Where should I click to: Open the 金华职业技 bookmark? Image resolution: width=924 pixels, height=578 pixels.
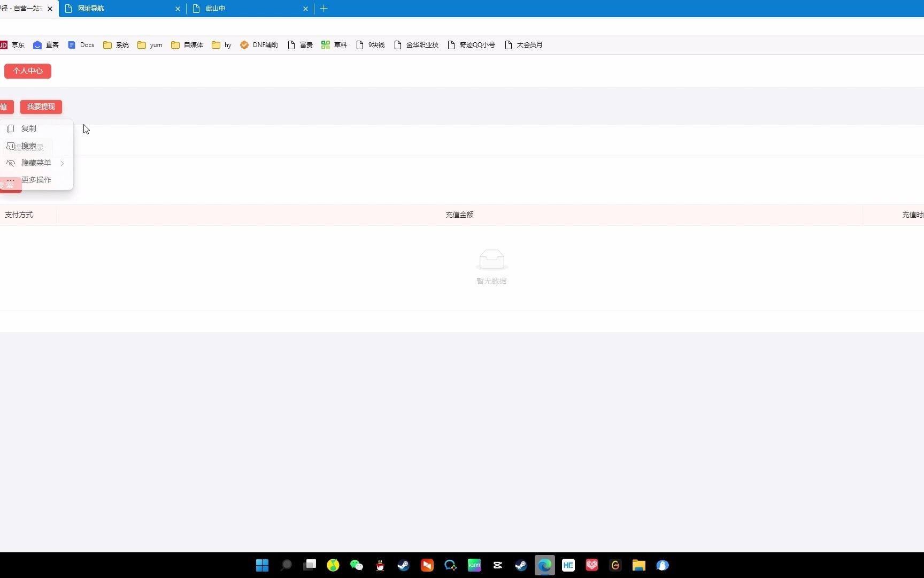(416, 45)
